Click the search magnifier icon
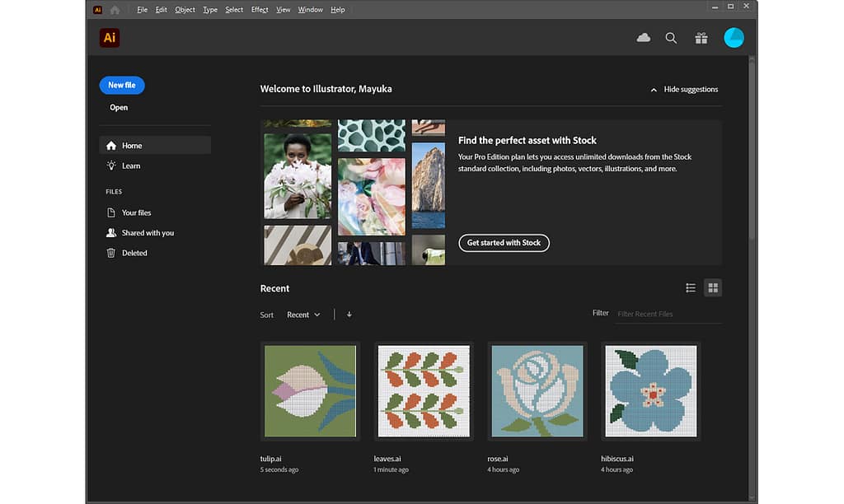 pyautogui.click(x=671, y=38)
